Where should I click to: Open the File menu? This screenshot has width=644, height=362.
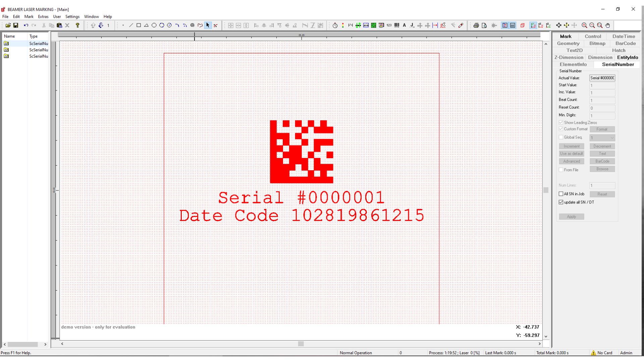[x=5, y=16]
